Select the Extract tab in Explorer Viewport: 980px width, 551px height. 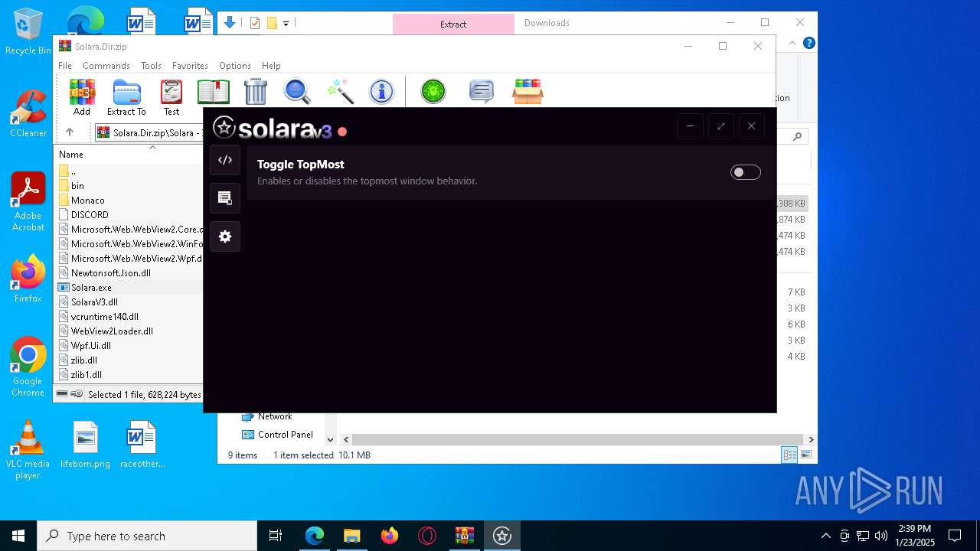tap(453, 24)
